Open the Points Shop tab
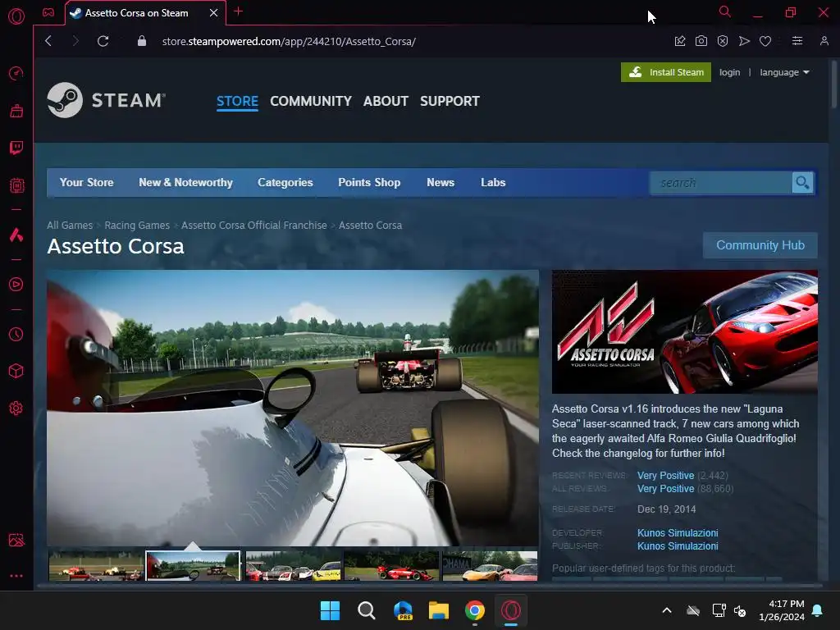The height and width of the screenshot is (630, 840). point(369,183)
